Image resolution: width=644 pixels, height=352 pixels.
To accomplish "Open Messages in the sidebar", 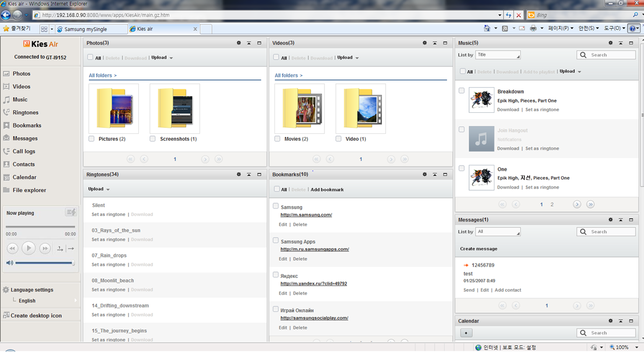I will pos(25,139).
